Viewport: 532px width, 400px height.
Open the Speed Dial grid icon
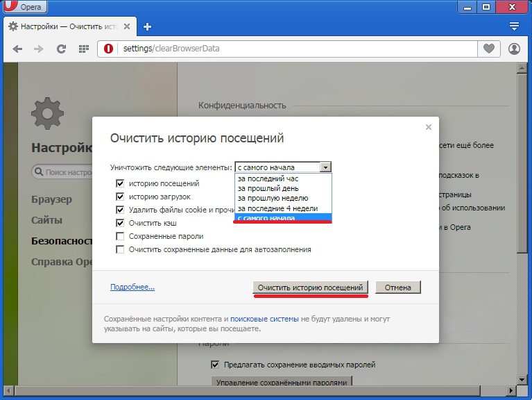(83, 49)
